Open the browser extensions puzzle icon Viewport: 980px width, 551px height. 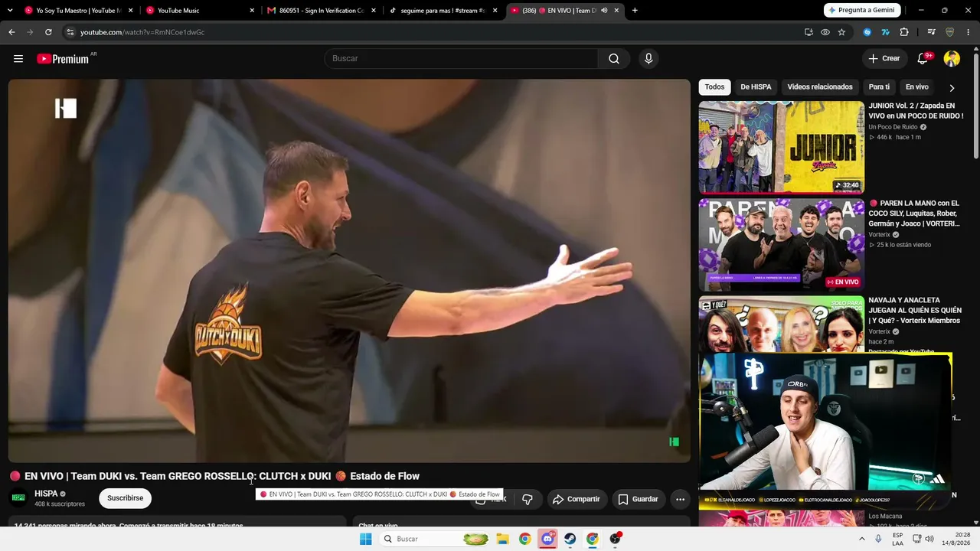[x=904, y=32]
